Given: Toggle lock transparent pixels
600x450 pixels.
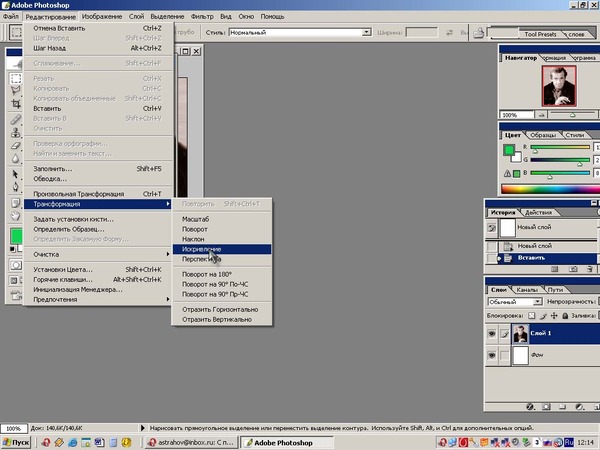Looking at the screenshot, I should pyautogui.click(x=532, y=316).
